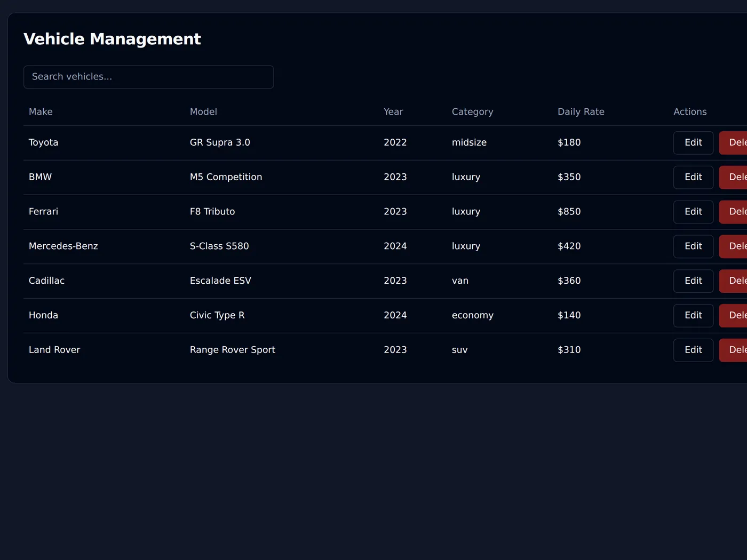Click the $850 daily rate

[x=569, y=212]
